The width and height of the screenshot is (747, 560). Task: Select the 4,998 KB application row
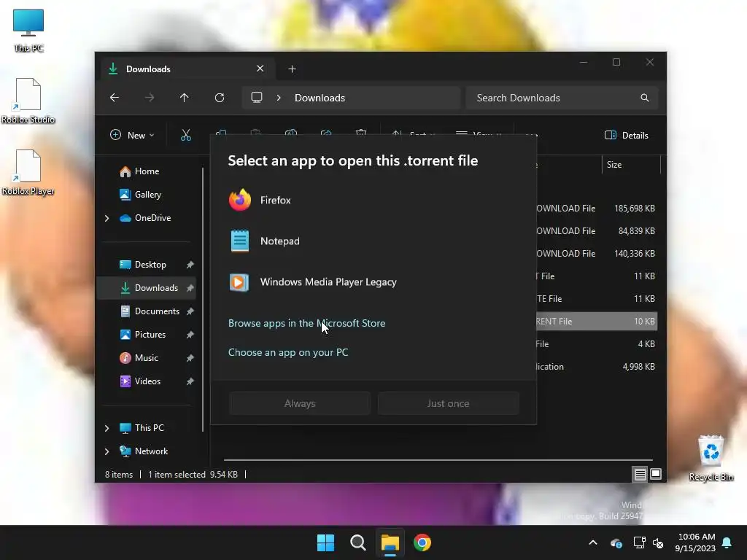(x=597, y=367)
